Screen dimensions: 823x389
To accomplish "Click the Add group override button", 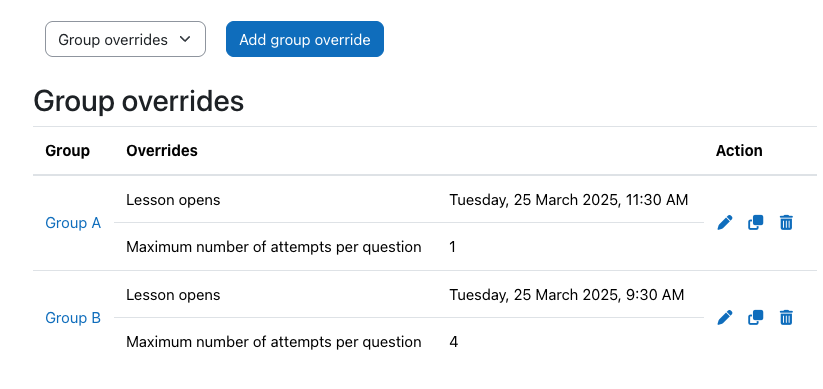I will [305, 39].
